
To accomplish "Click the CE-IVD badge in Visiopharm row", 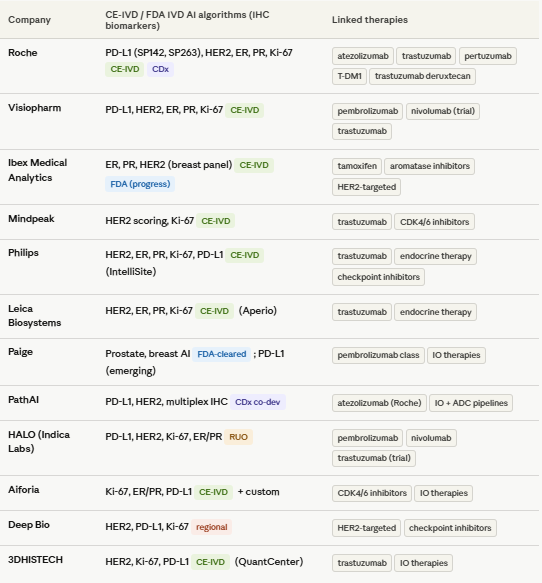I will pyautogui.click(x=245, y=110).
